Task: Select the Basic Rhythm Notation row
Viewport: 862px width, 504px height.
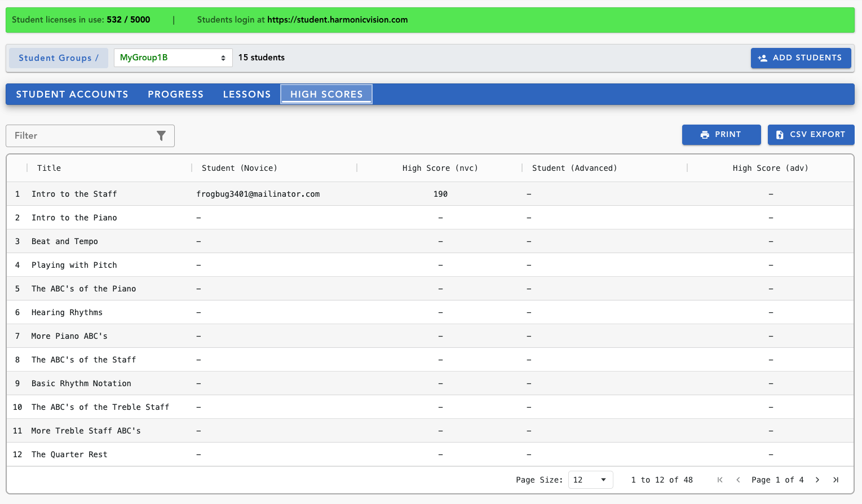Action: 430,383
